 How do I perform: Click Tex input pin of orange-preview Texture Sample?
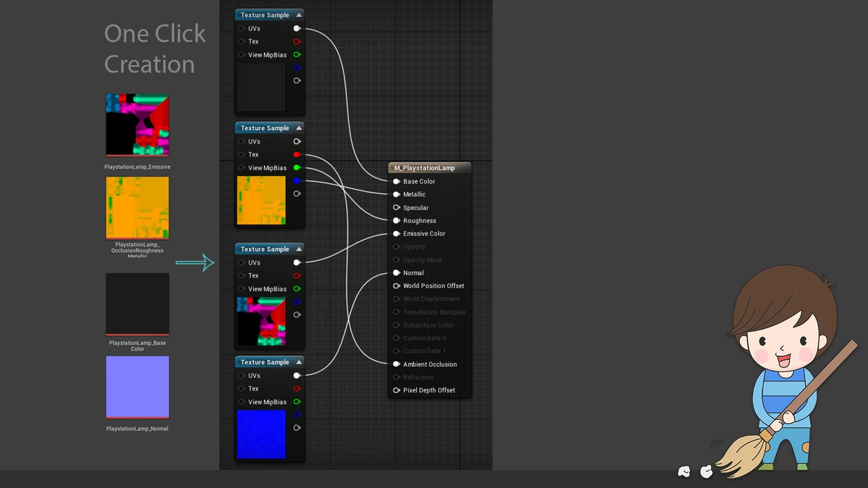(x=241, y=155)
